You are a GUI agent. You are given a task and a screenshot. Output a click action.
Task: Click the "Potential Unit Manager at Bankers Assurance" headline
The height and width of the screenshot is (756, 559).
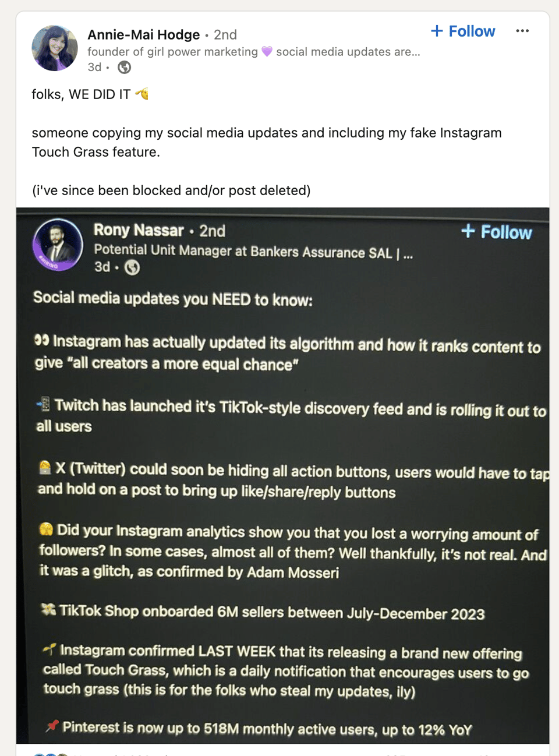(243, 252)
